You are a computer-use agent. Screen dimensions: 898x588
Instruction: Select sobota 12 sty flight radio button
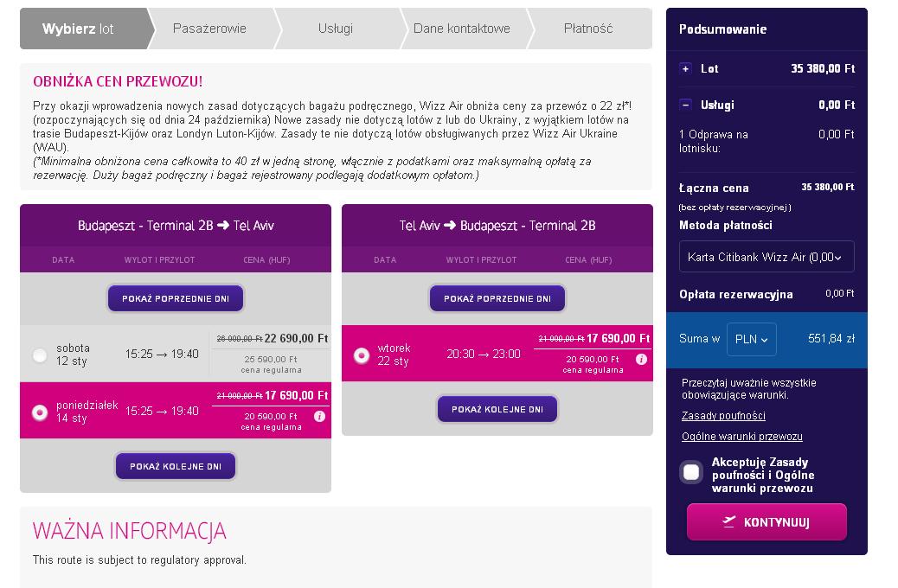40,355
